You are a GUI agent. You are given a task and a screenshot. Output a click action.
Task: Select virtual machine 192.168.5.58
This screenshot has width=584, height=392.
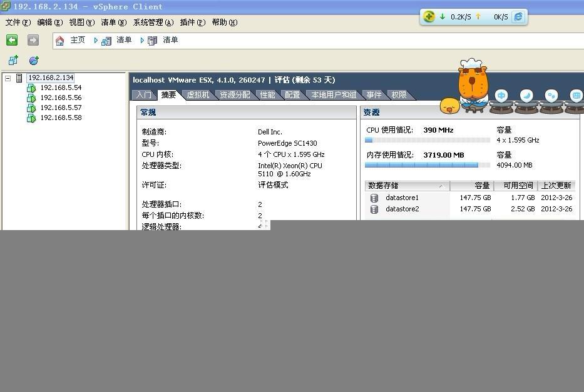61,118
